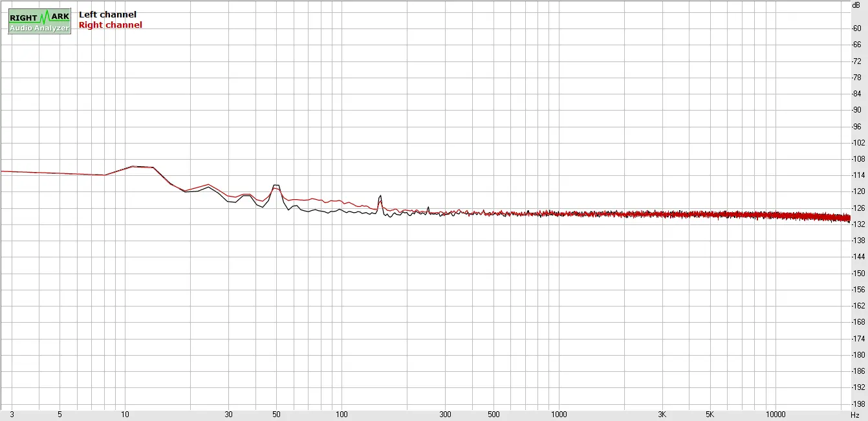Click the -96 tick on the dB axis
The height and width of the screenshot is (421, 868).
coord(856,127)
